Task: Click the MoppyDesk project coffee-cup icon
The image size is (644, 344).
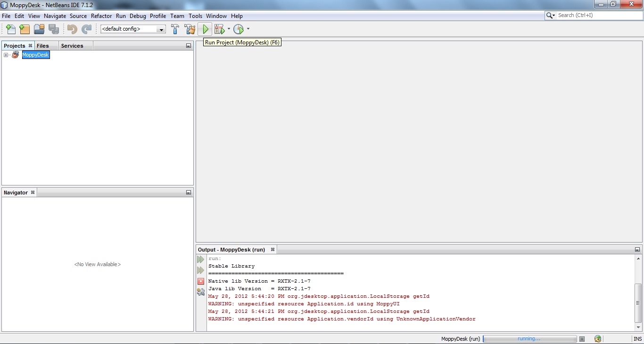Action: 16,55
